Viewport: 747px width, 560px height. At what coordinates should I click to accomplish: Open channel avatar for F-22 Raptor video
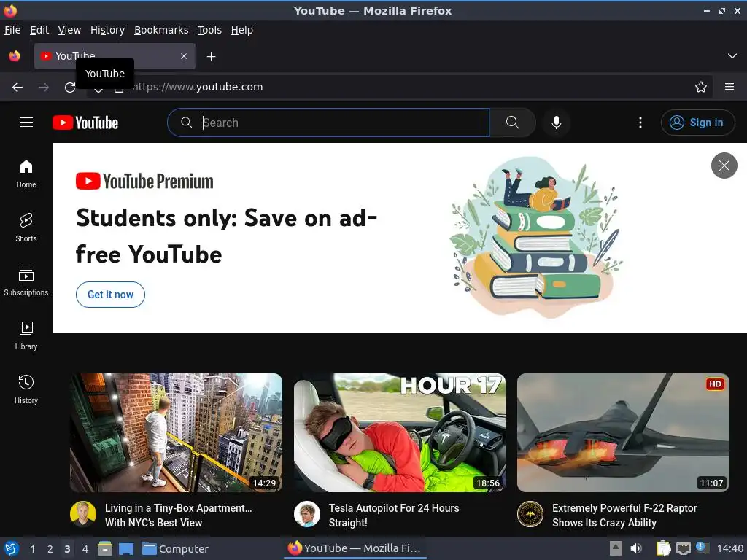[x=530, y=514]
